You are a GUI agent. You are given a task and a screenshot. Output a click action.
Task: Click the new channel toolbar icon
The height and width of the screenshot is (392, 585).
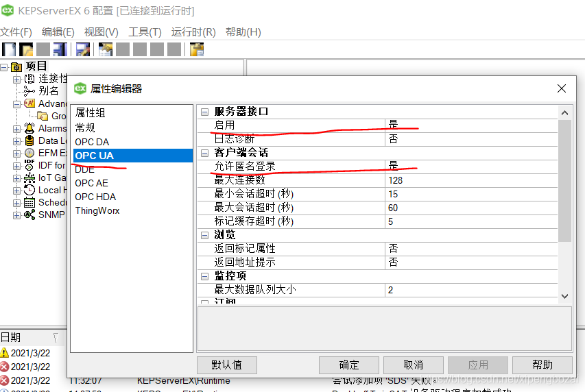pyautogui.click(x=105, y=49)
